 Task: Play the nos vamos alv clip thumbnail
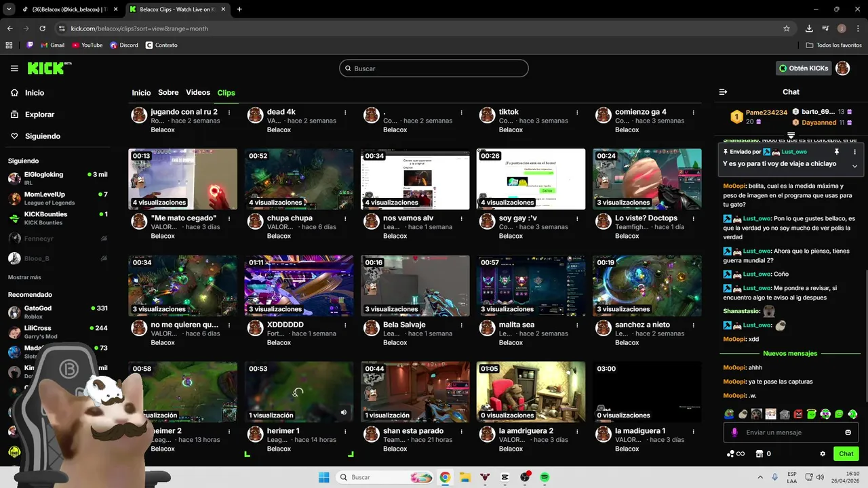[415, 179]
